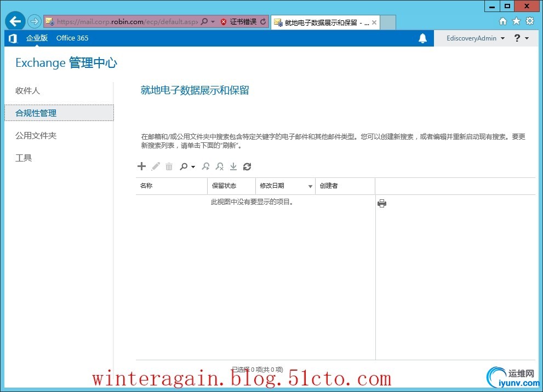Close the 就地电子数据展示和保留 browser tab
The height and width of the screenshot is (392, 543).
coord(374,22)
